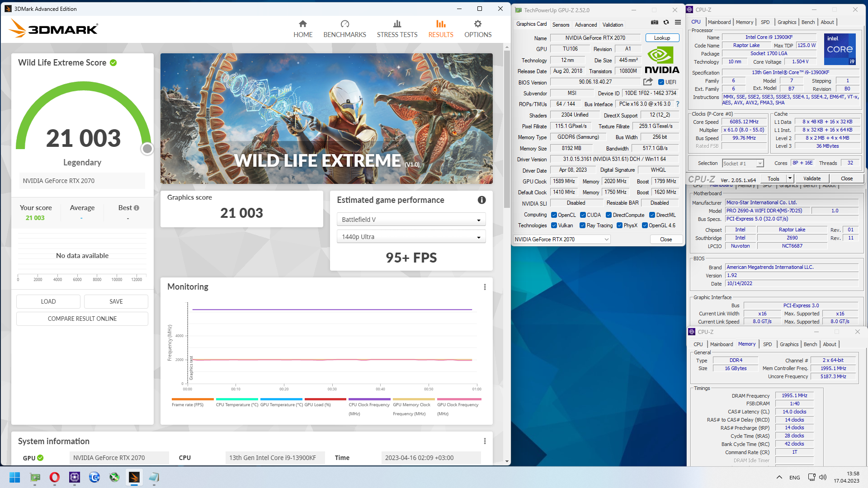Switch to GPU-Z taskbar icon
The width and height of the screenshot is (868, 488).
tap(35, 477)
